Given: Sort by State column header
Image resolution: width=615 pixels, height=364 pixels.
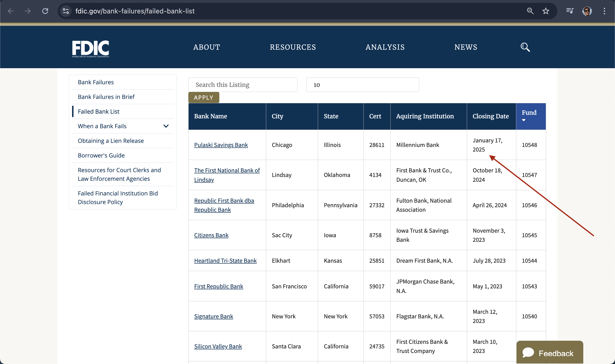Looking at the screenshot, I should pos(331,116).
